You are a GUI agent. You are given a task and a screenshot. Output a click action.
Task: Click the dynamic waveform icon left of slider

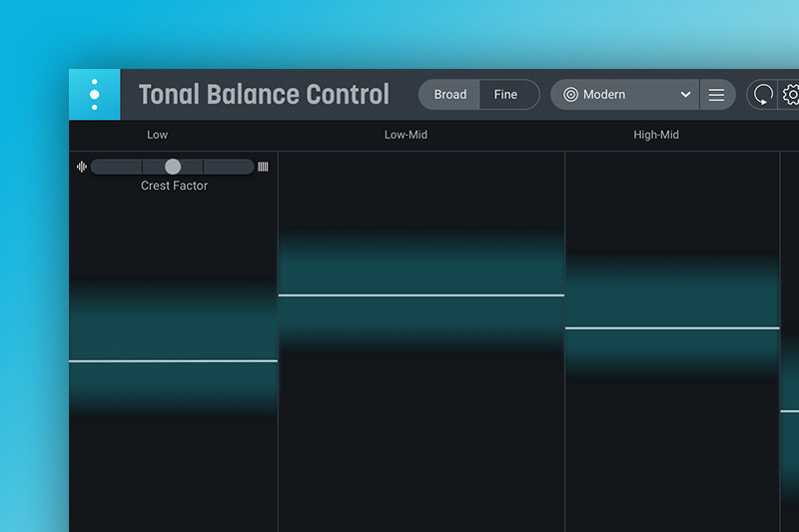pyautogui.click(x=82, y=167)
